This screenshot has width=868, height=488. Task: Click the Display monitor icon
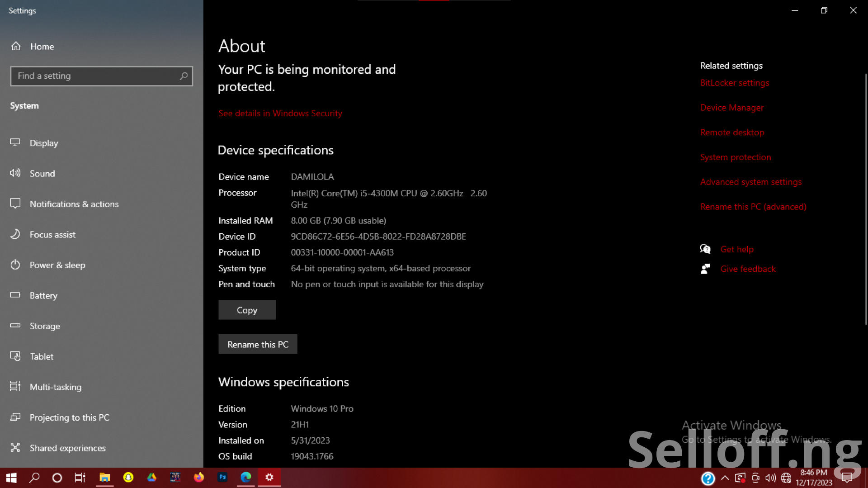15,142
